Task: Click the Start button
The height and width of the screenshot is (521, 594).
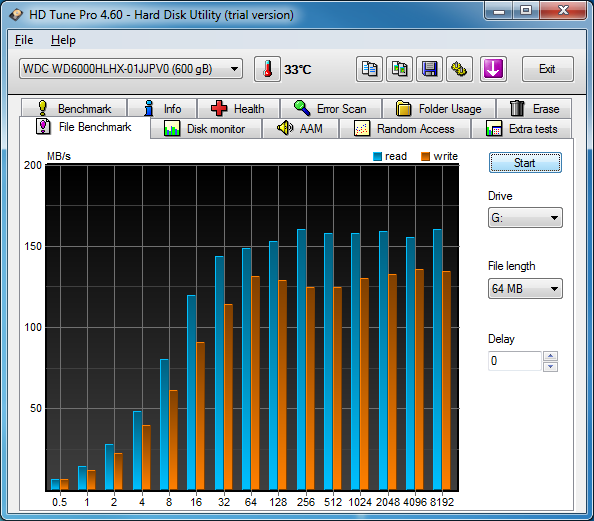Action: [525, 163]
